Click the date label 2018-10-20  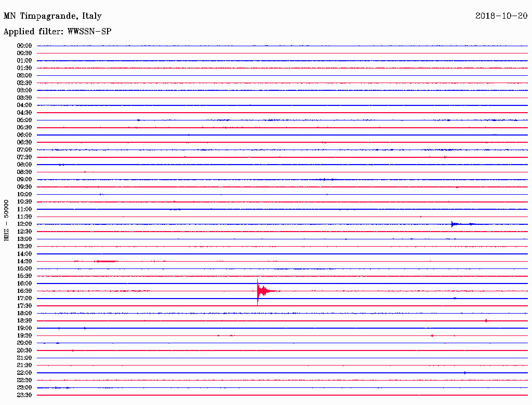click(501, 16)
